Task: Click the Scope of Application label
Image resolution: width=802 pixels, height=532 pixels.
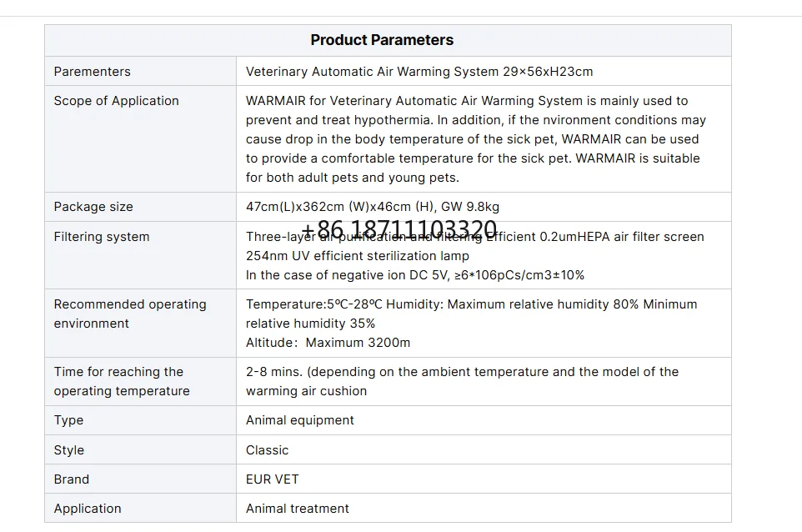Action: pos(117,101)
